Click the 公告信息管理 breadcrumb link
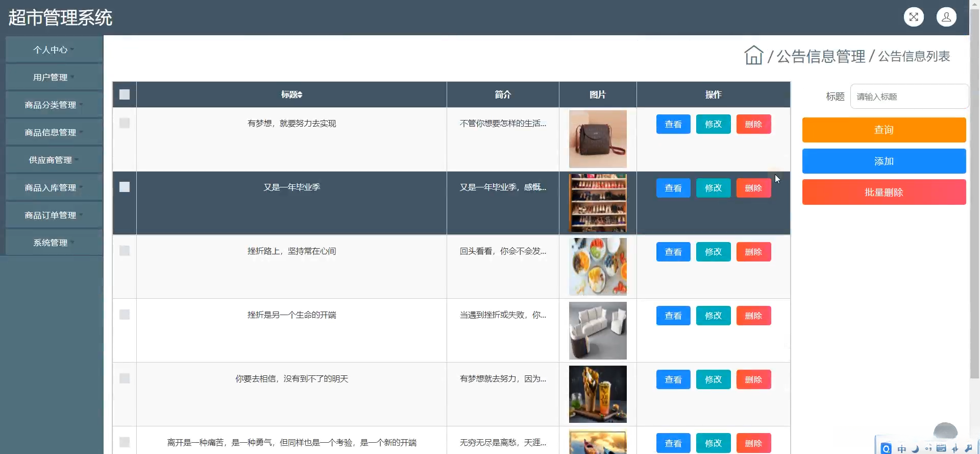 821,56
